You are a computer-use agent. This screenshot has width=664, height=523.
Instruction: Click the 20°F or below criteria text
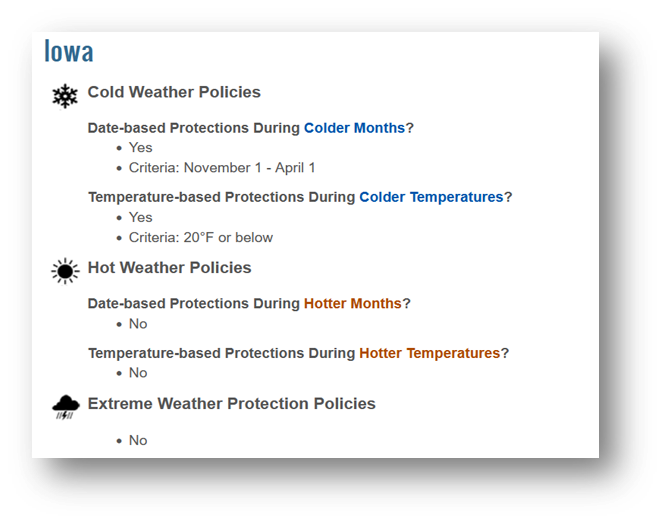(x=228, y=238)
